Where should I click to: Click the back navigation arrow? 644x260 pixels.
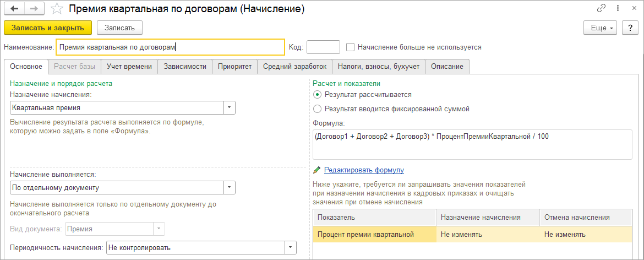click(x=14, y=9)
